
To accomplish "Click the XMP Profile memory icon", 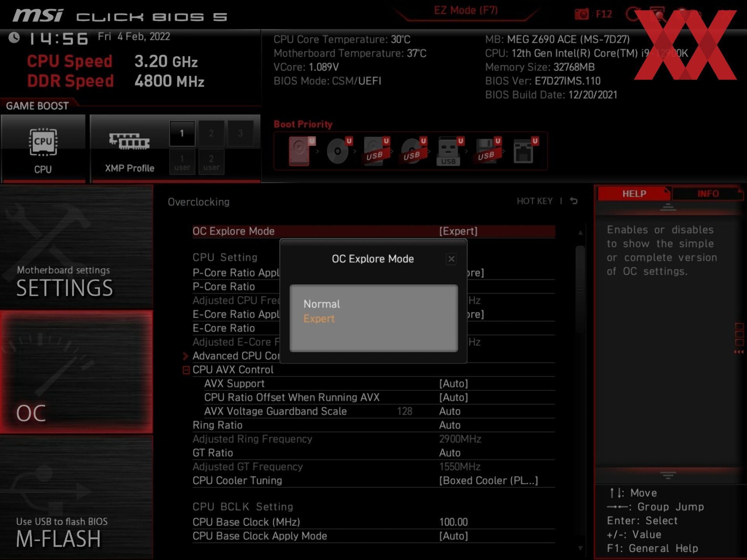I will tap(129, 142).
